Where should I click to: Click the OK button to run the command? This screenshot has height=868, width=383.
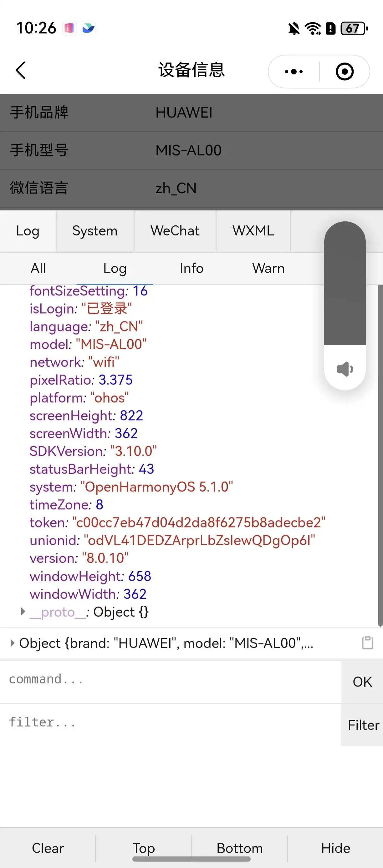pyautogui.click(x=362, y=682)
